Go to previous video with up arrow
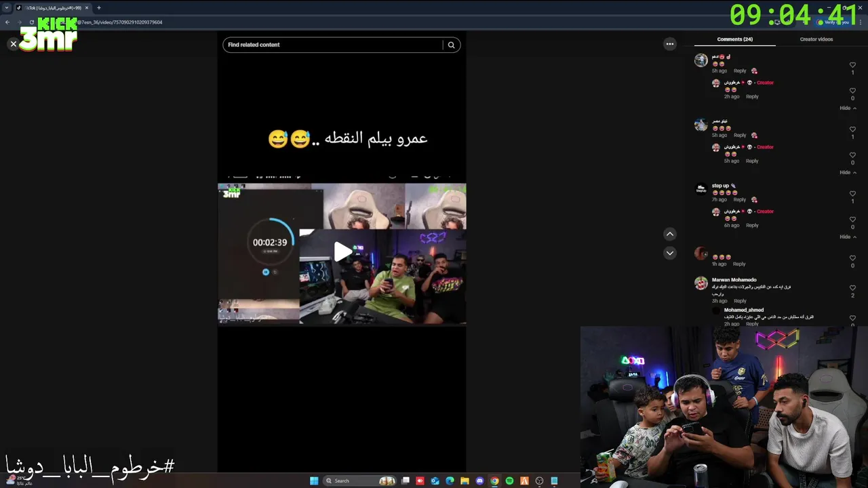This screenshot has width=868, height=488. (670, 234)
